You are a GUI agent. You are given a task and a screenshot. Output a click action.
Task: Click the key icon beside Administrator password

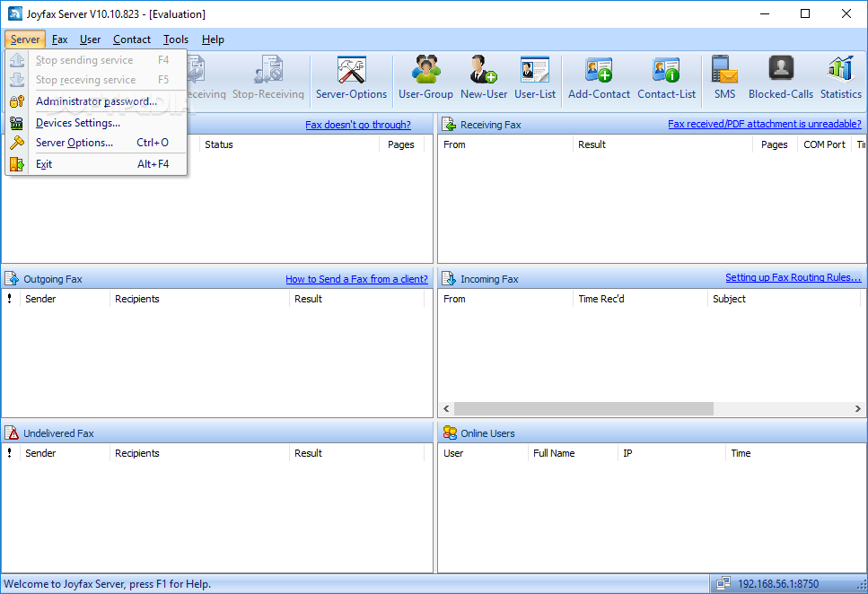click(17, 101)
